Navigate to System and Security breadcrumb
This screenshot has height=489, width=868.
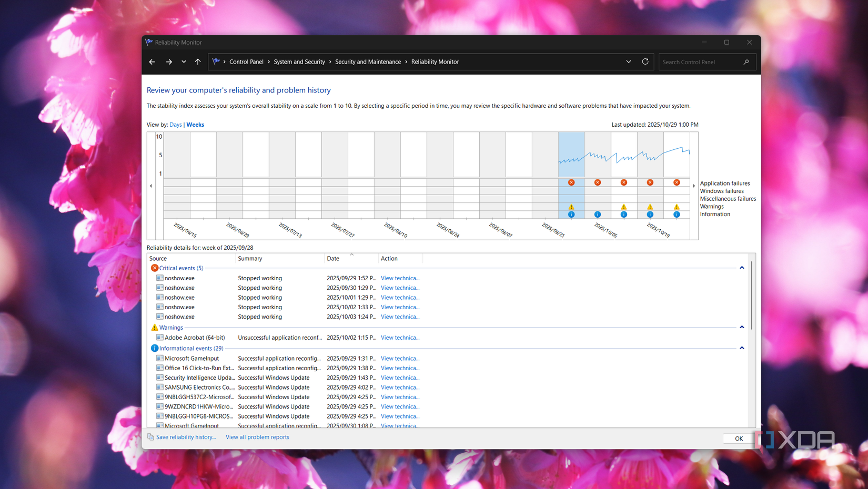pos(299,62)
